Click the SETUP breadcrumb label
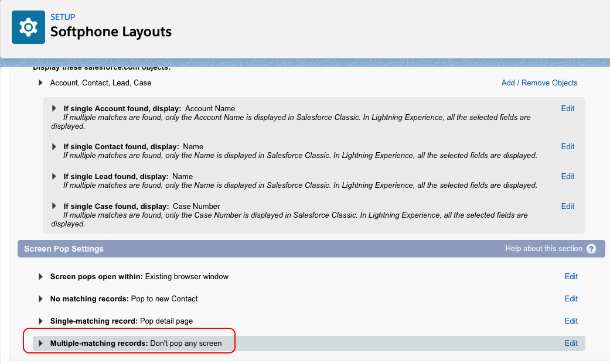Image resolution: width=610 pixels, height=364 pixels. 63,17
